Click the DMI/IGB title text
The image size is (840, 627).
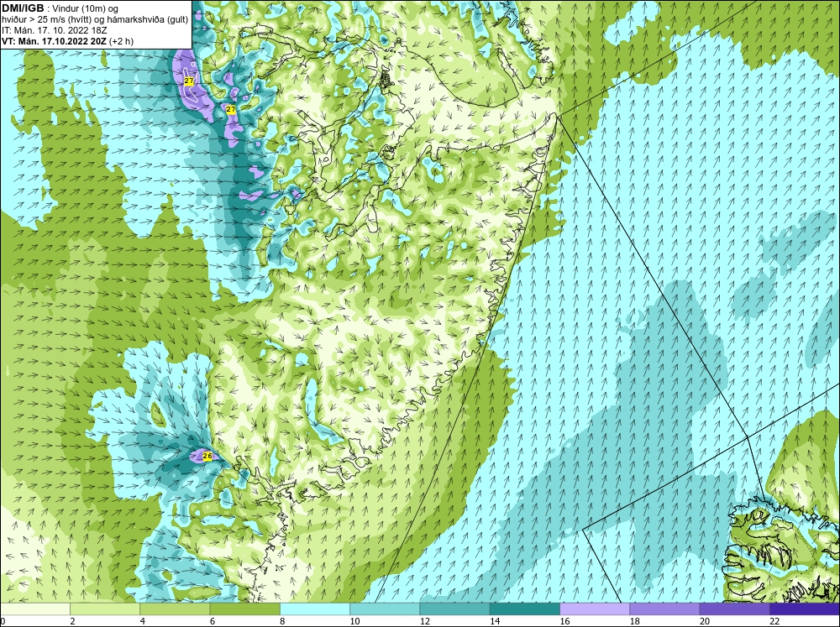(x=23, y=8)
